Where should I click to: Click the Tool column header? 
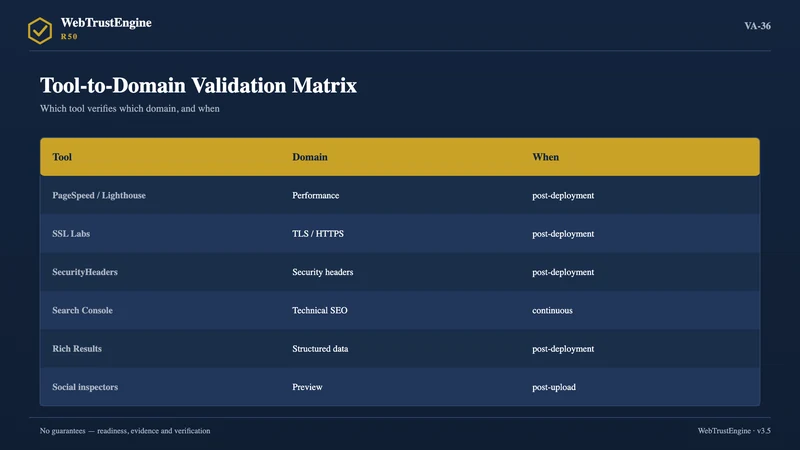point(62,157)
